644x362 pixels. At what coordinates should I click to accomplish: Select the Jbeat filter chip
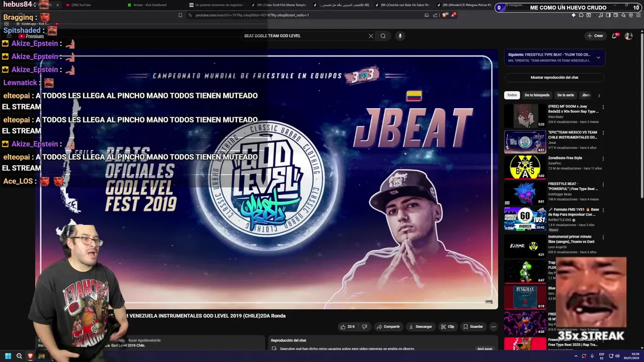pyautogui.click(x=586, y=95)
